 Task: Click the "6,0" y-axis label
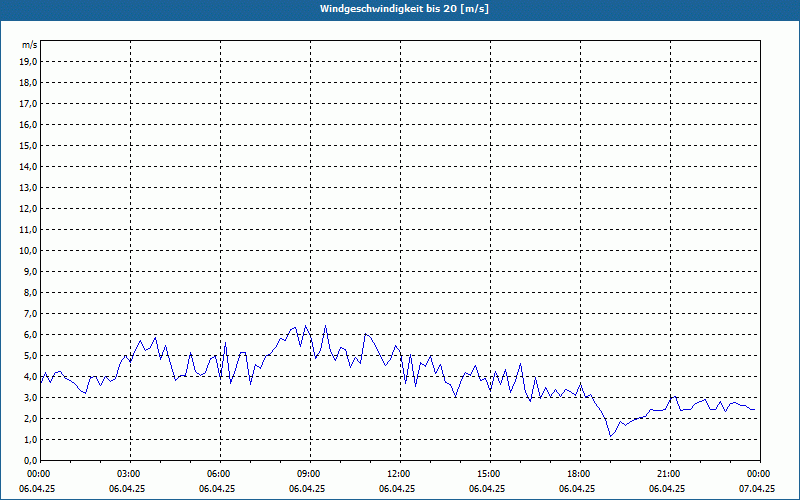coord(30,335)
